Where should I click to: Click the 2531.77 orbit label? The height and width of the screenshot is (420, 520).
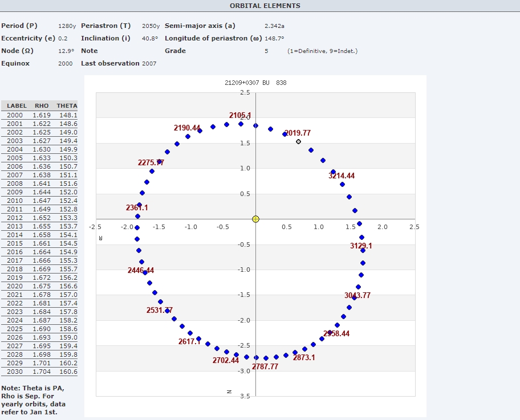coord(160,311)
